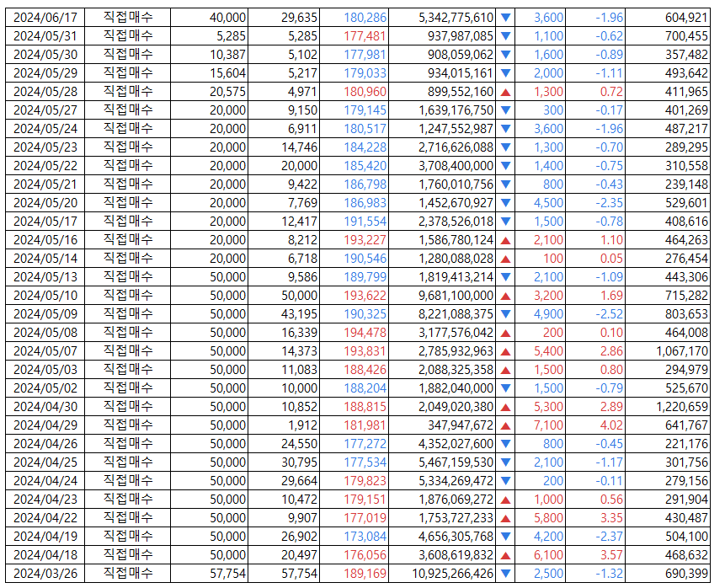Select red price 179,823
Viewport: 725px width, 588px height.
coord(365,480)
